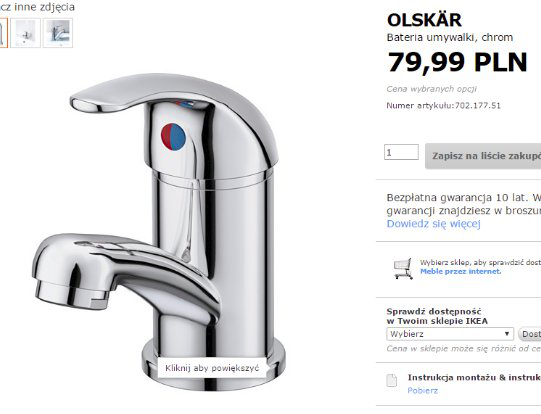Select the third product thumbnail image
The width and height of the screenshot is (541, 414).
click(58, 33)
